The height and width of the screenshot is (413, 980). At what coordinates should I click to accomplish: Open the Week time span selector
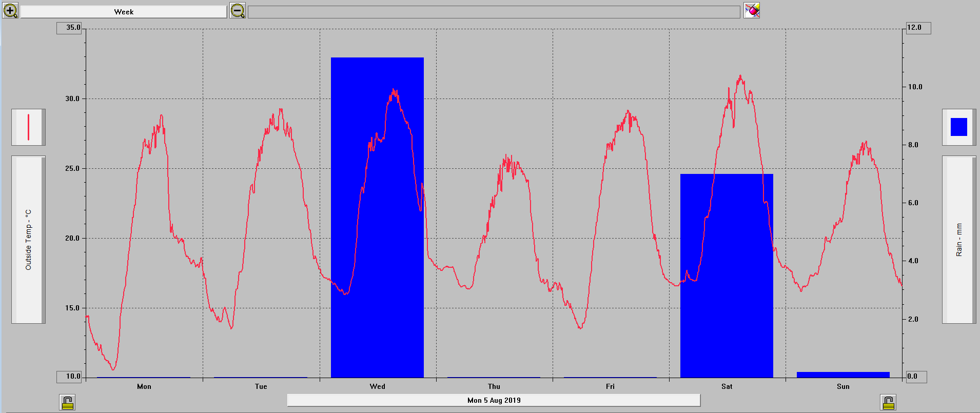tap(124, 12)
